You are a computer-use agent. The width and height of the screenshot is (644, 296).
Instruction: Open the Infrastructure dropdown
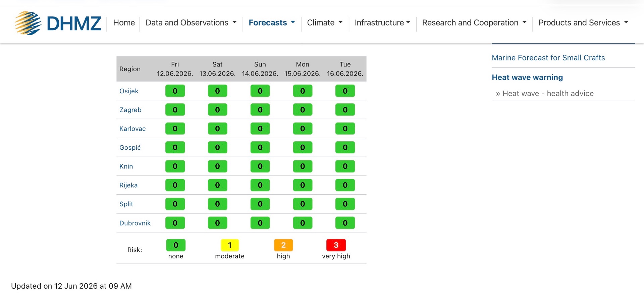click(382, 22)
